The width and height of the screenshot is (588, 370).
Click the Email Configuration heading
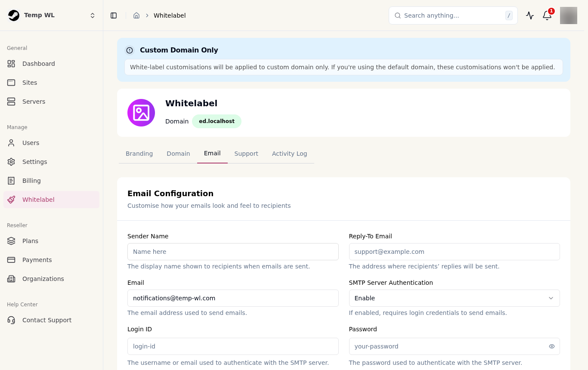click(170, 194)
